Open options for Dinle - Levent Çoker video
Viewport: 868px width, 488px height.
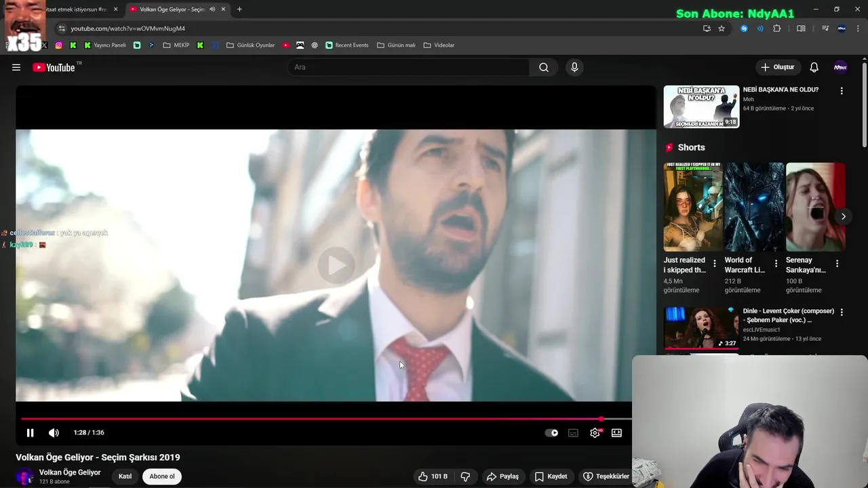click(842, 312)
